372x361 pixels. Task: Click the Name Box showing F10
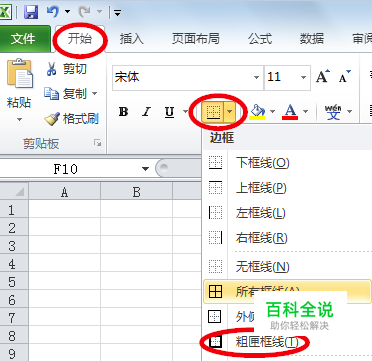[x=66, y=169]
